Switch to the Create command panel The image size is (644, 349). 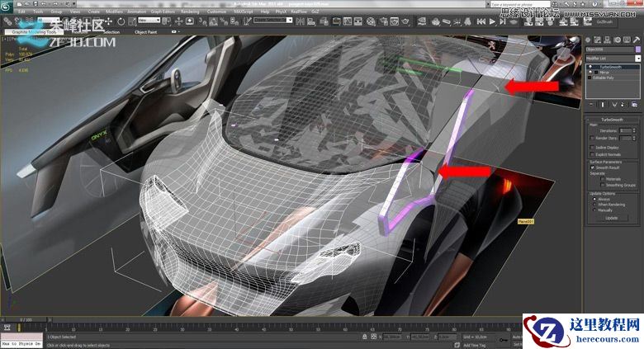point(588,40)
